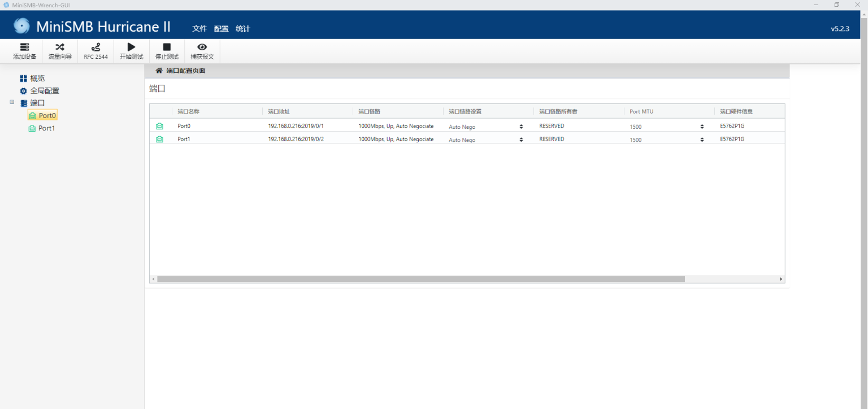868x409 pixels.
Task: Click the Port1 row status icon in table
Action: (x=159, y=139)
